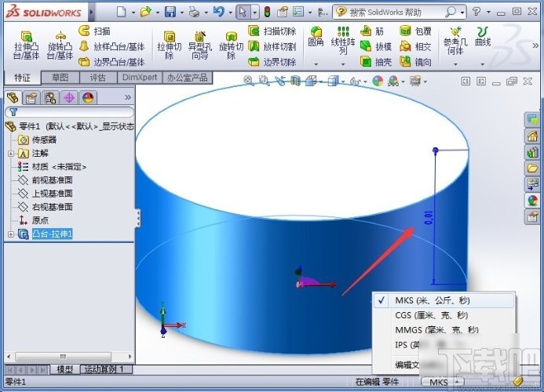544x392 pixels.
Task: Select 右视基准面 plane
Action: 45,207
